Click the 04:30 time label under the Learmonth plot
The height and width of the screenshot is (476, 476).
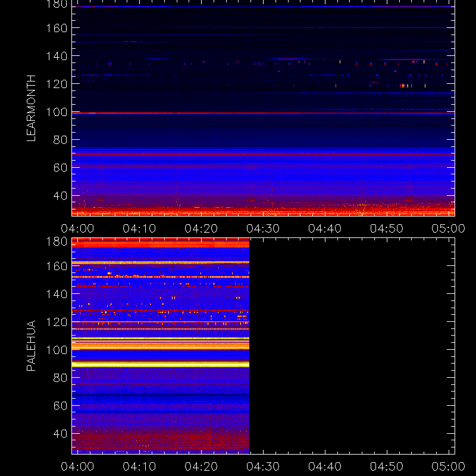(x=263, y=228)
